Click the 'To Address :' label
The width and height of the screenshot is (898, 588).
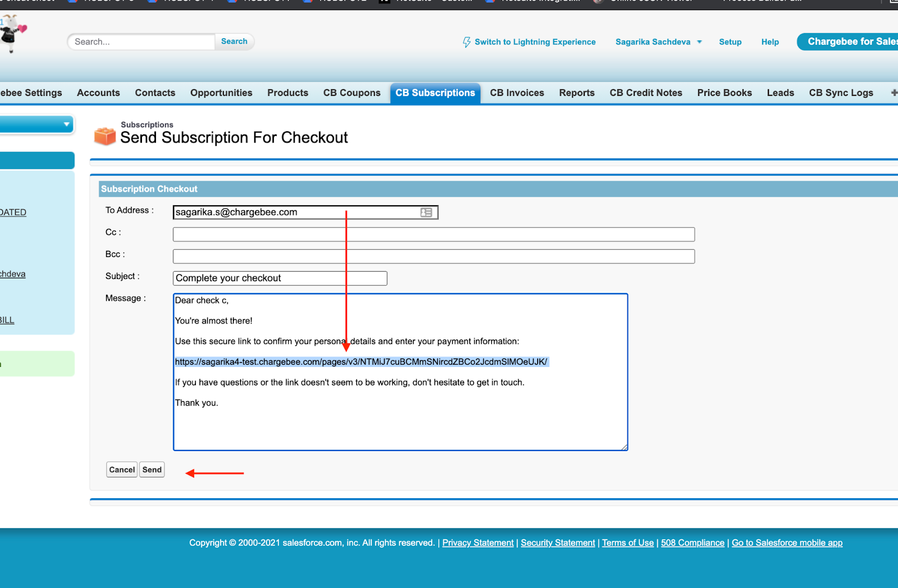click(x=130, y=210)
